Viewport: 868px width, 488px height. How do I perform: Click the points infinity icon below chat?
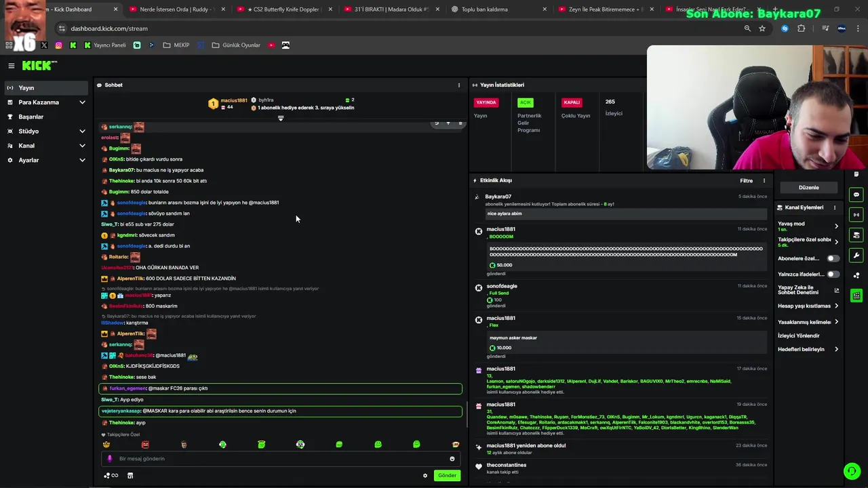pyautogui.click(x=111, y=476)
